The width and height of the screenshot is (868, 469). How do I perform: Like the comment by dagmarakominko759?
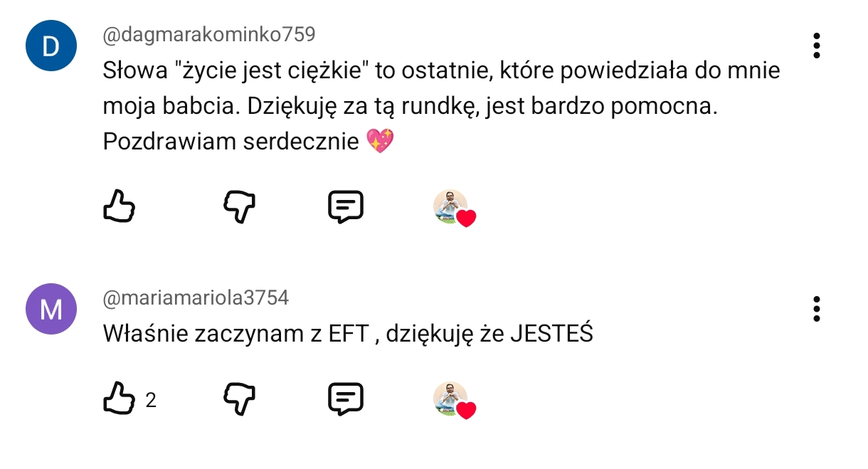pos(119,206)
